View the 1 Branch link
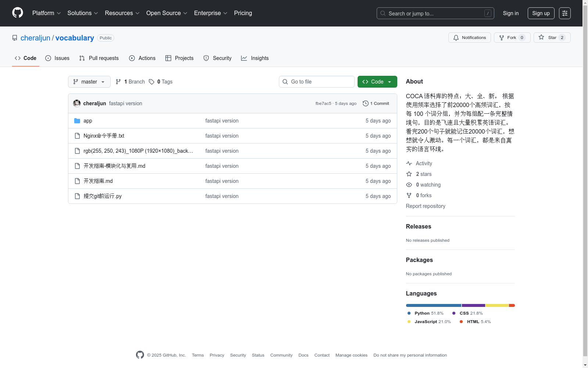This screenshot has width=588, height=368. coord(130,82)
